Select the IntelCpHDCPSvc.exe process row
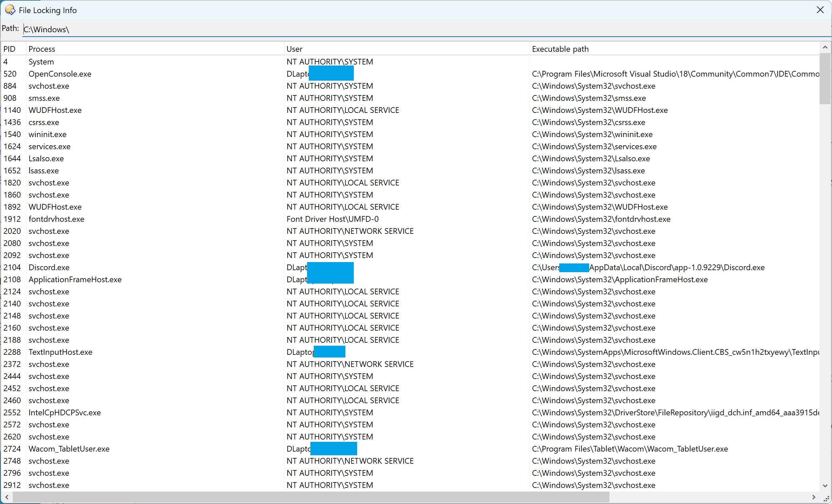 [x=410, y=413]
